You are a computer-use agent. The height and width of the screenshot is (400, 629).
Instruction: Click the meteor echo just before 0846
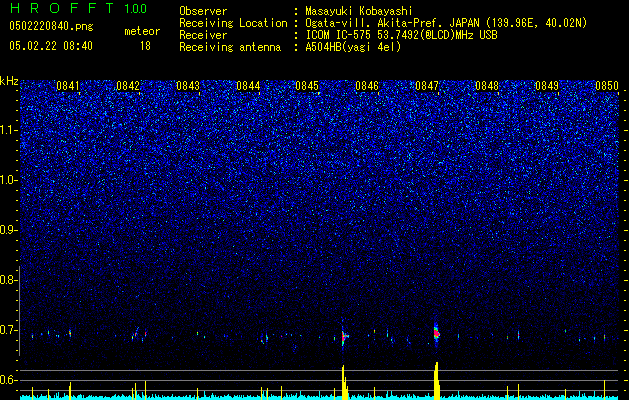pyautogui.click(x=344, y=336)
